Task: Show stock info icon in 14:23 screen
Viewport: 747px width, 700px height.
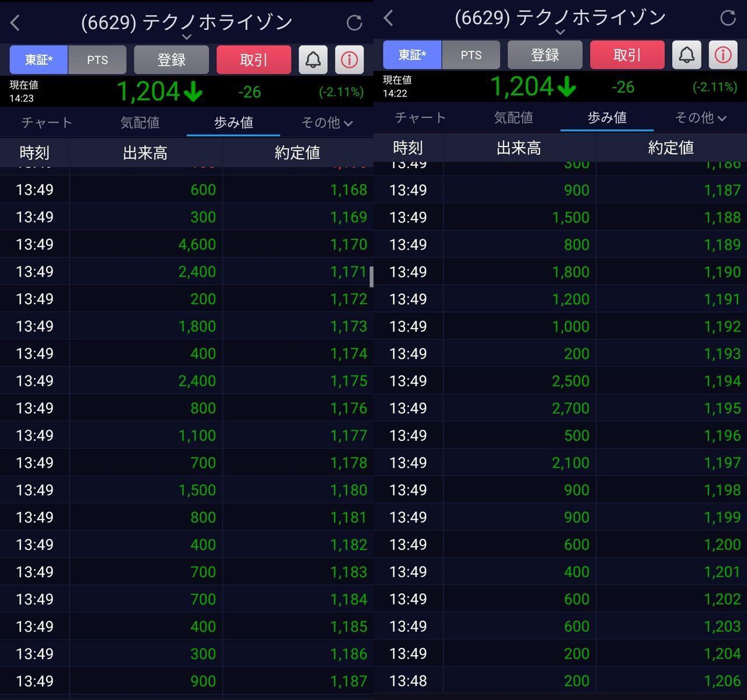Action: [350, 60]
